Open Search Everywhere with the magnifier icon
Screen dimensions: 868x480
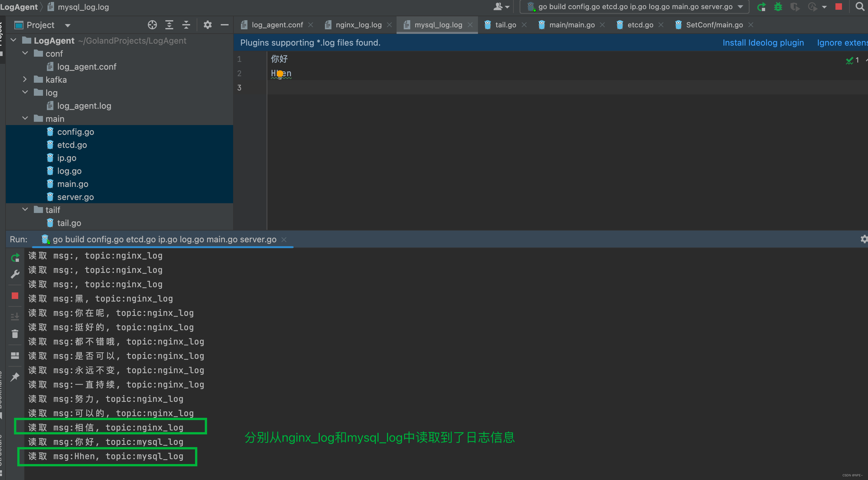[860, 7]
